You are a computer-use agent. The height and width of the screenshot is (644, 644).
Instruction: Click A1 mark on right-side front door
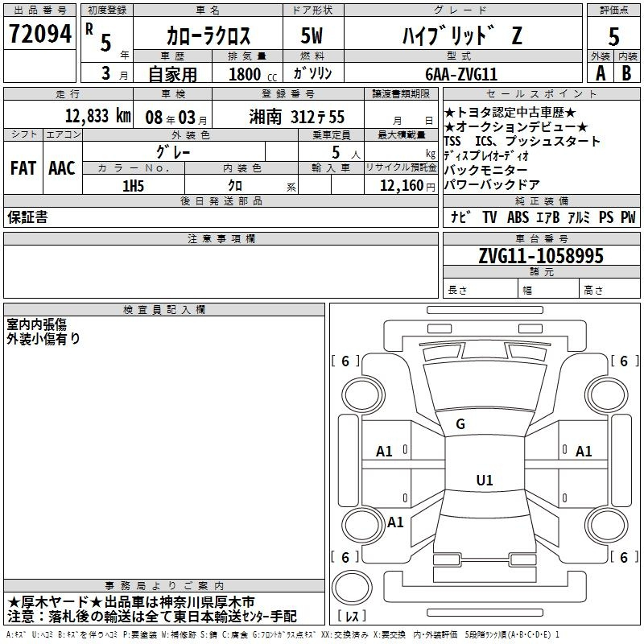click(584, 452)
